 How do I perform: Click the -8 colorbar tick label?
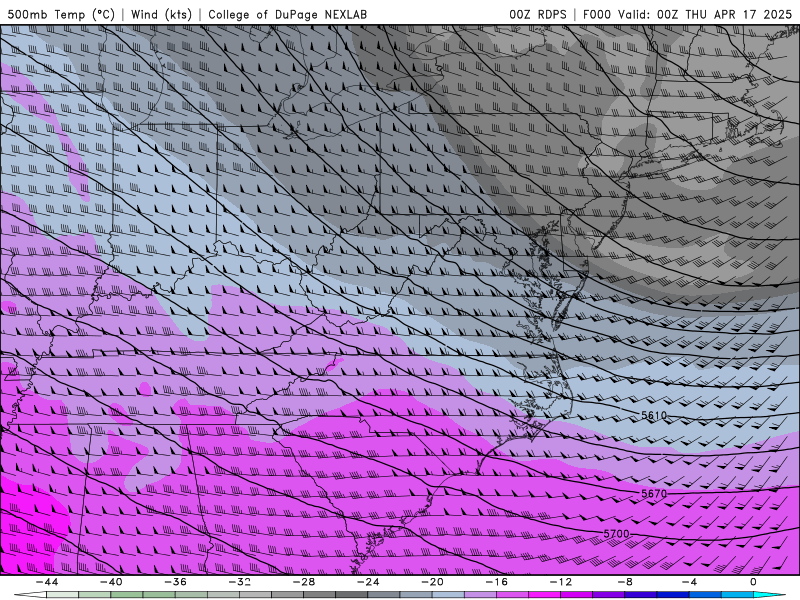tap(625, 582)
